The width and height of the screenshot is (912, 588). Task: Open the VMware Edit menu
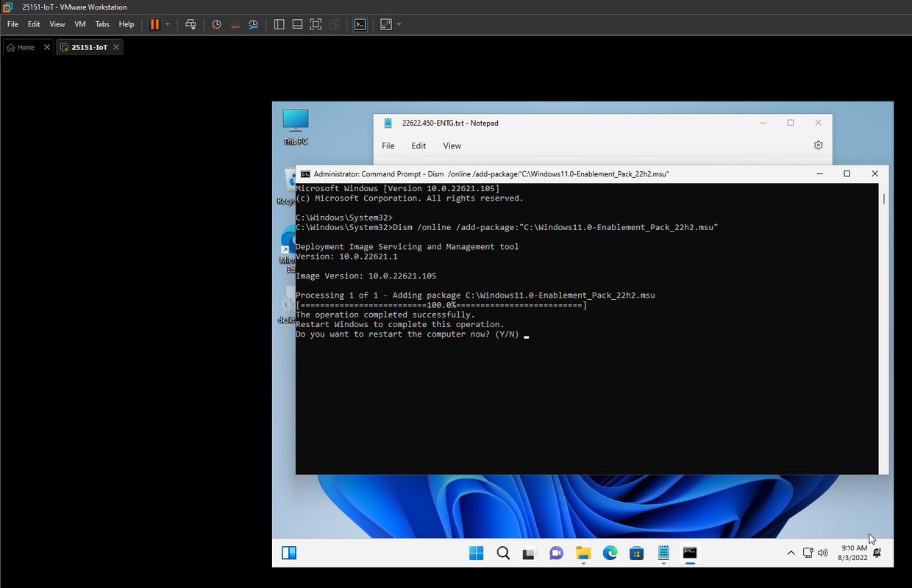click(34, 24)
